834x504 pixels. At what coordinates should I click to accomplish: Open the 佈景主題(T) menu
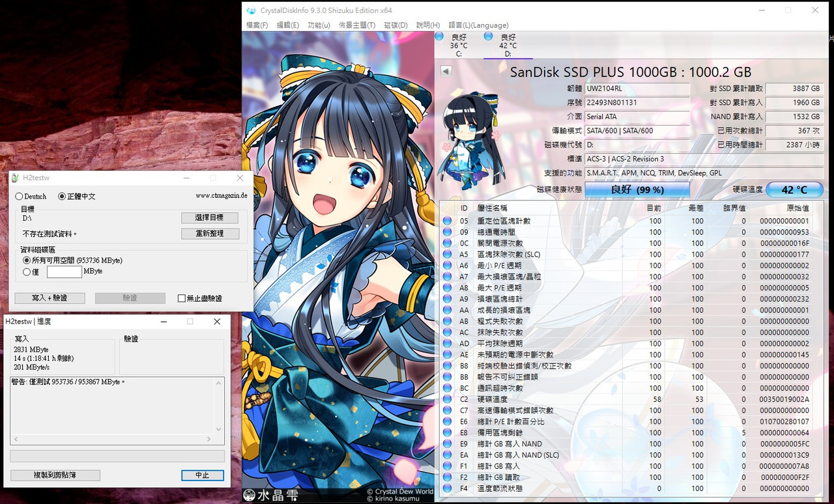(357, 25)
